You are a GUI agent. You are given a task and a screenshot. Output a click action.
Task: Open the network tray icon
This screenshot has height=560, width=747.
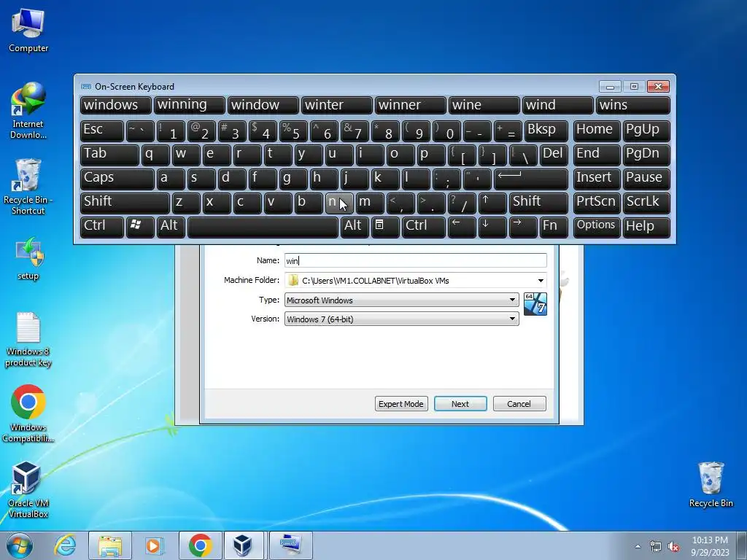click(656, 546)
